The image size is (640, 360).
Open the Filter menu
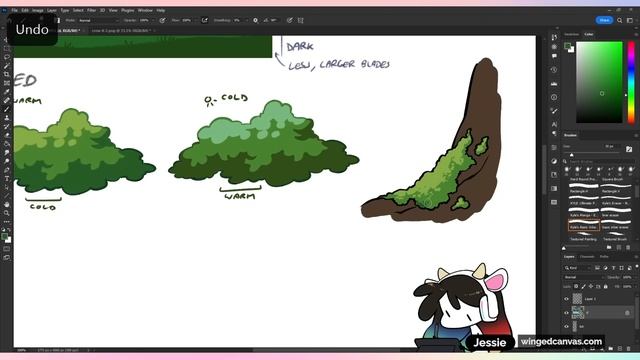pyautogui.click(x=91, y=10)
